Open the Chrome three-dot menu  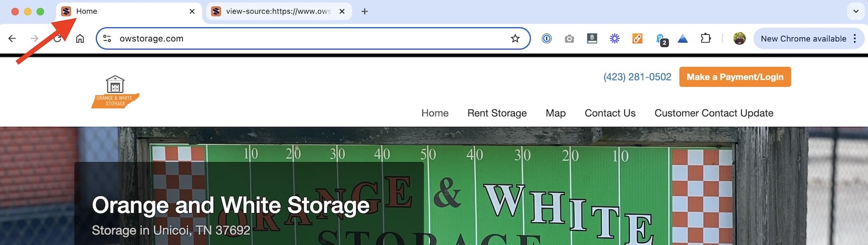click(x=855, y=38)
